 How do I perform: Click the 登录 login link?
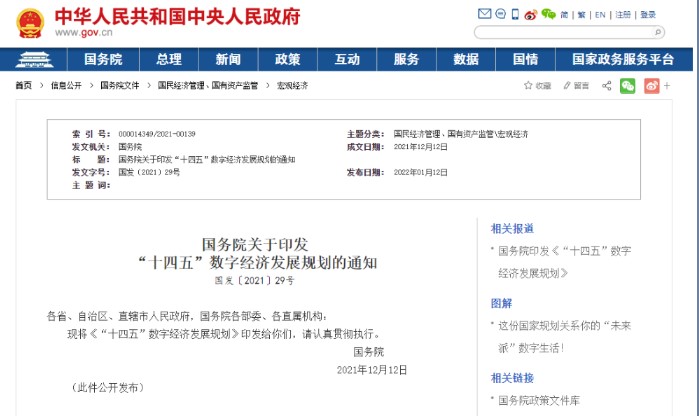(648, 15)
